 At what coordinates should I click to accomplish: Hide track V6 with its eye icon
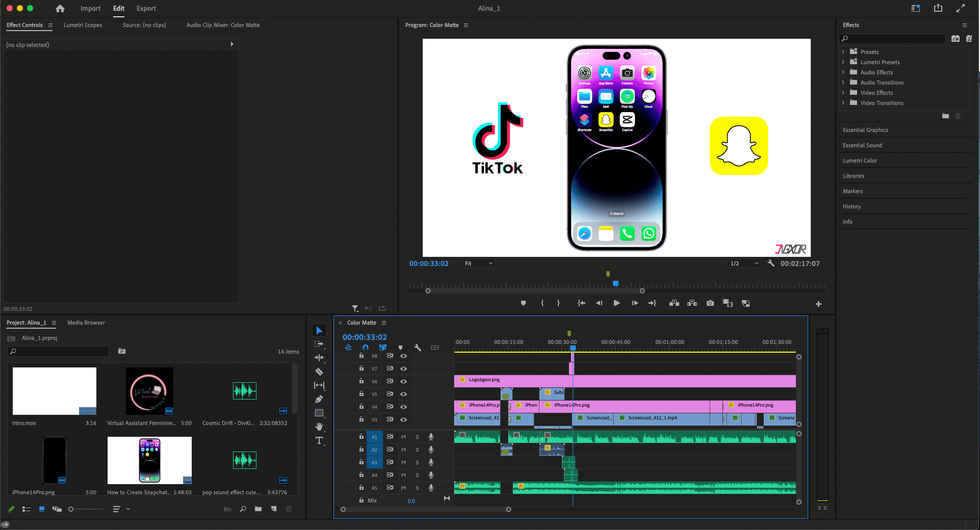click(x=403, y=381)
